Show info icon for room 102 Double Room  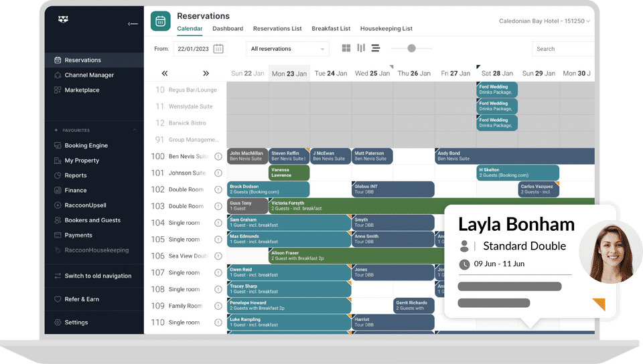pyautogui.click(x=218, y=189)
